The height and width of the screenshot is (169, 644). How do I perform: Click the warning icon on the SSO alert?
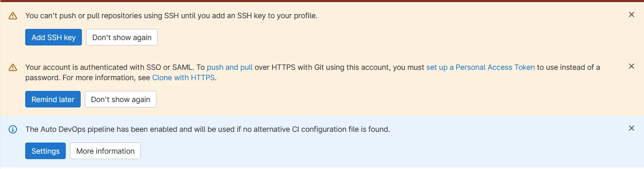click(13, 67)
